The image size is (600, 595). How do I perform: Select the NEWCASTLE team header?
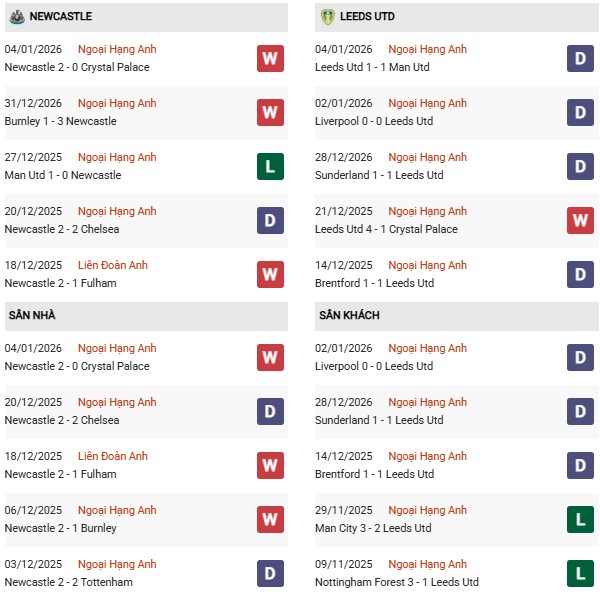(61, 16)
